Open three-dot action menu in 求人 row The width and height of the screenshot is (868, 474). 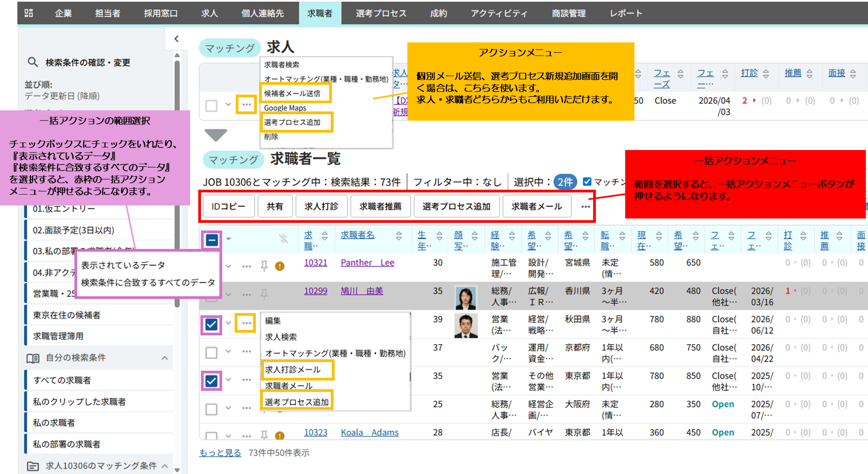click(x=246, y=104)
